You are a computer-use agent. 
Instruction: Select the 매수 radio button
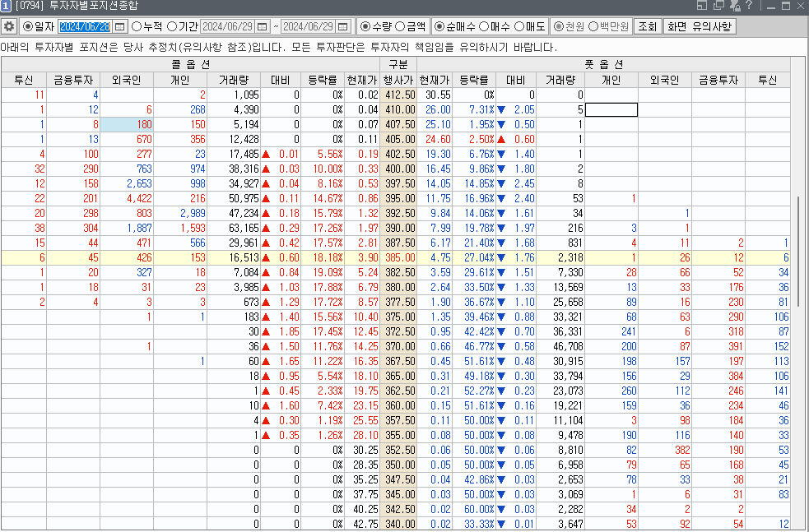[483, 26]
